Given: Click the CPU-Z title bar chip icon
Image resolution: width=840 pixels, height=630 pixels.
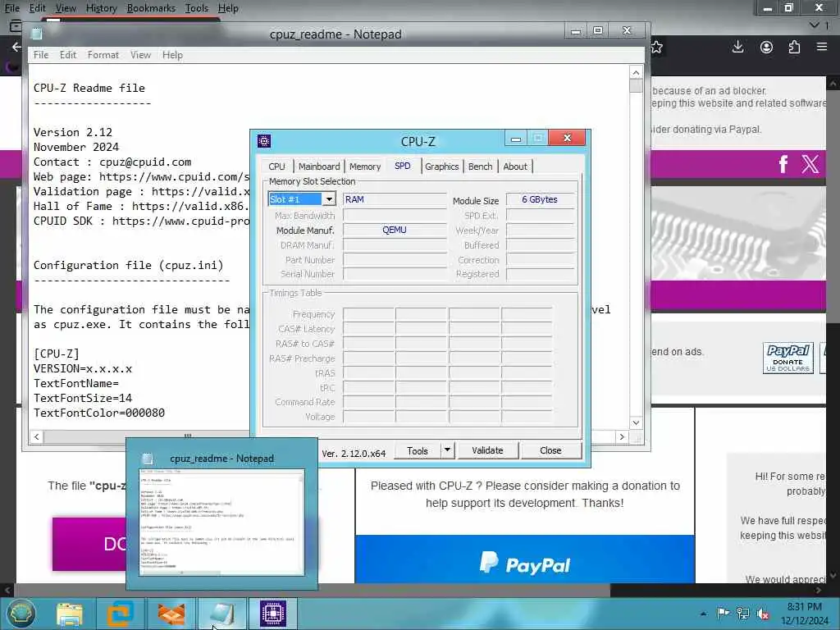Looking at the screenshot, I should click(264, 141).
